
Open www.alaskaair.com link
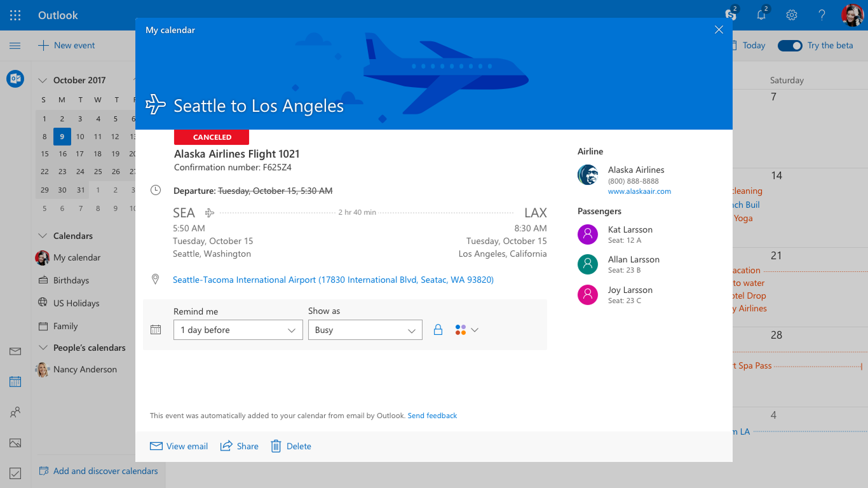[x=639, y=191]
